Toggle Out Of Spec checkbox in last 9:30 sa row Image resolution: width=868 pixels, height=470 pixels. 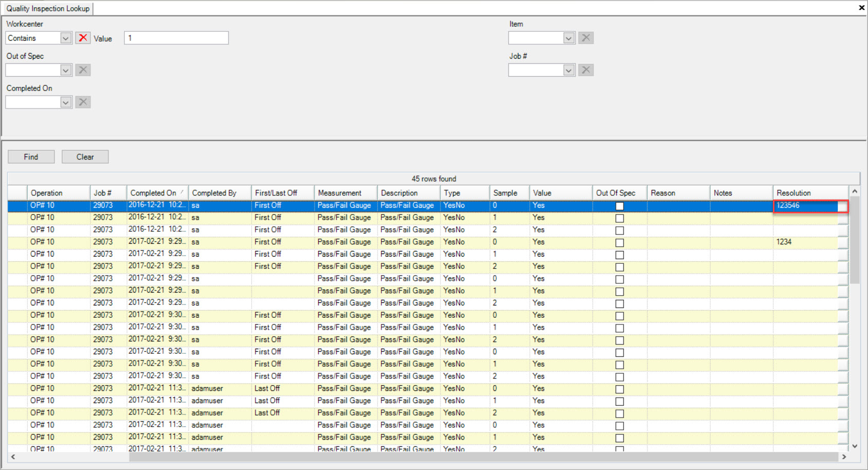[620, 377]
